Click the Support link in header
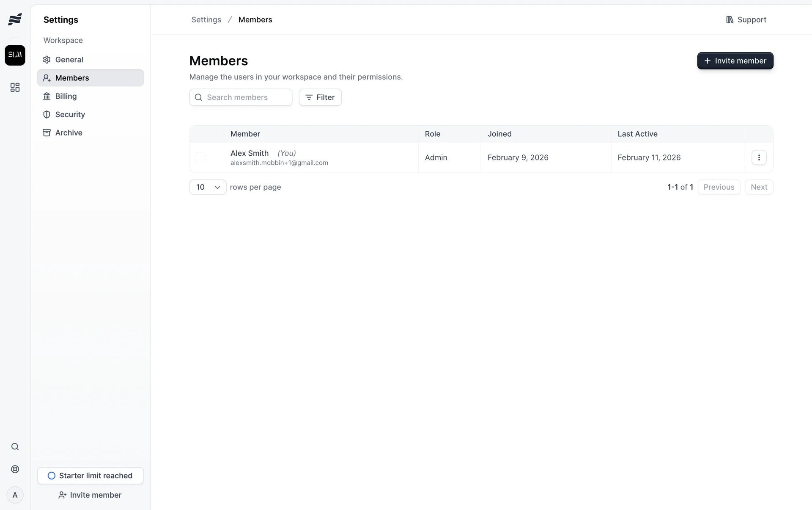Screen dimensions: 812x510 tap(746, 20)
